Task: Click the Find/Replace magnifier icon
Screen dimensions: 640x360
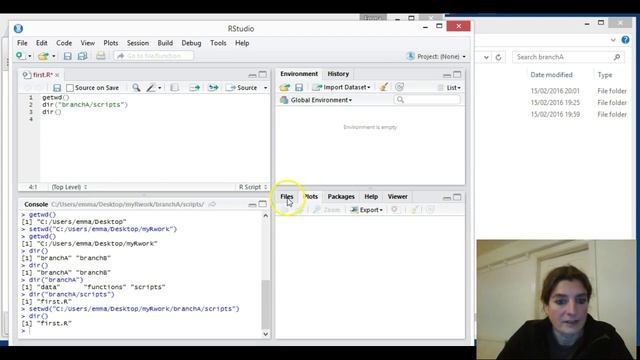Action: click(136, 88)
